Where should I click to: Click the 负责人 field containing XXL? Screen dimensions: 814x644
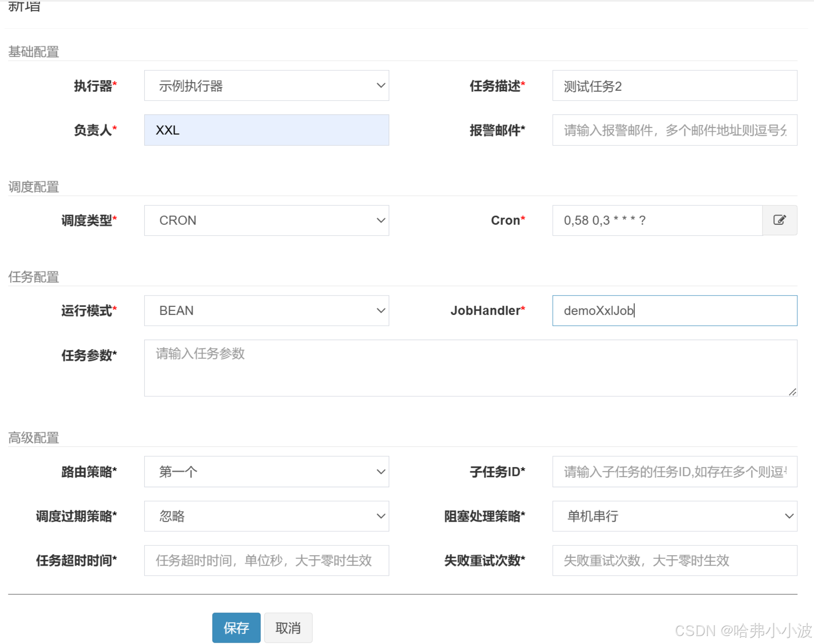[266, 130]
